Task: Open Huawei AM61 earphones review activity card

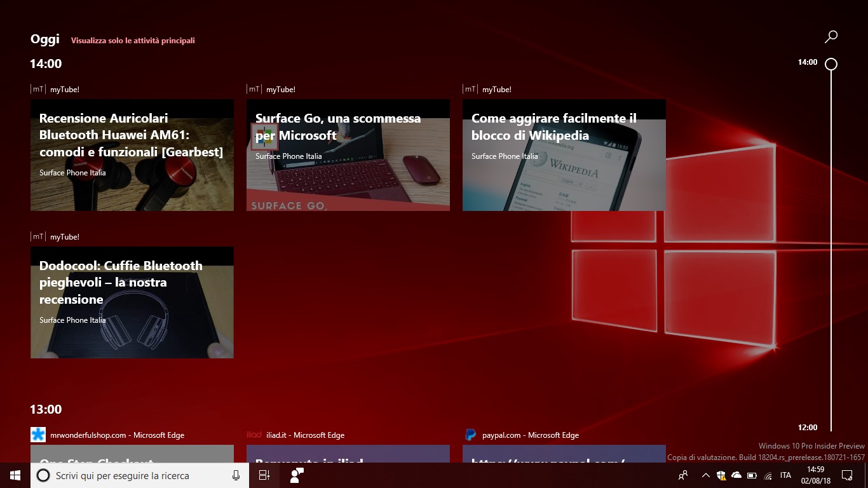Action: pos(132,155)
